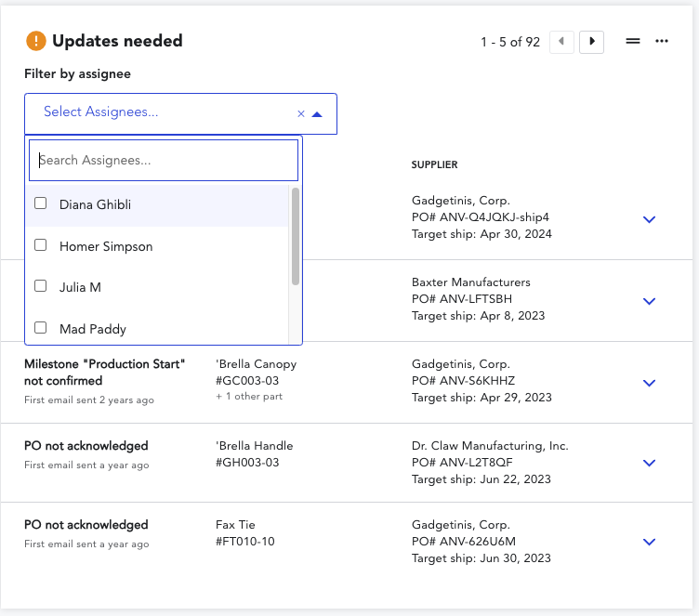The height and width of the screenshot is (616, 699).
Task: Click the '1 - 5 of 92' page count
Action: coord(510,42)
